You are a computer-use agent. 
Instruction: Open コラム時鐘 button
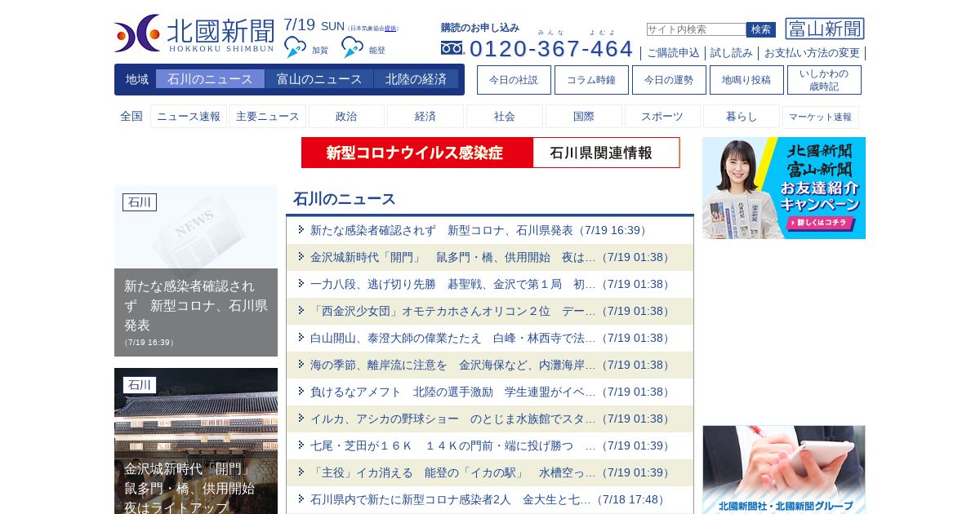point(591,80)
